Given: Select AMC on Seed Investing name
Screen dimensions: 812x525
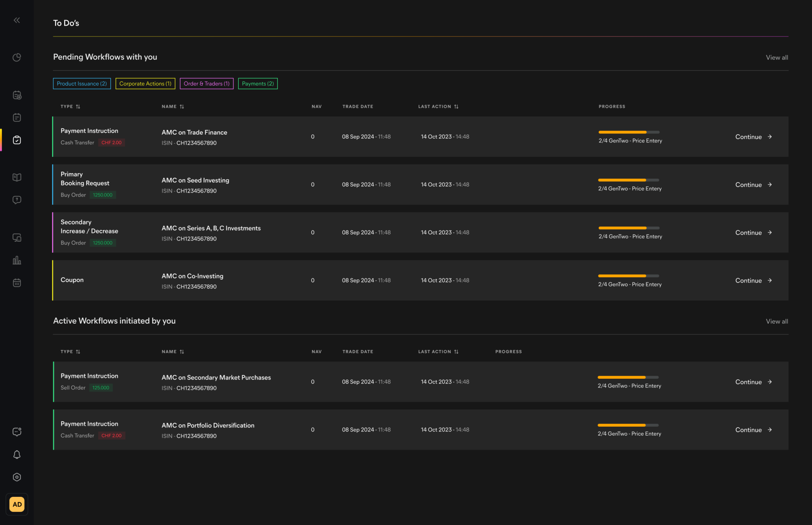Looking at the screenshot, I should click(195, 180).
